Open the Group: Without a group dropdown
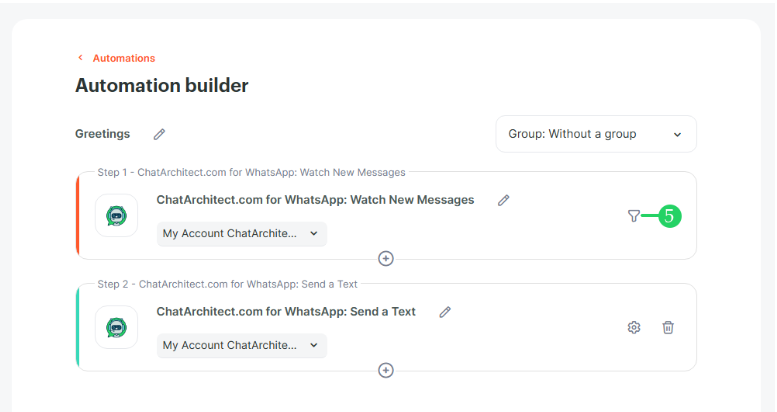Screen dimensions: 777x412 [x=596, y=134]
